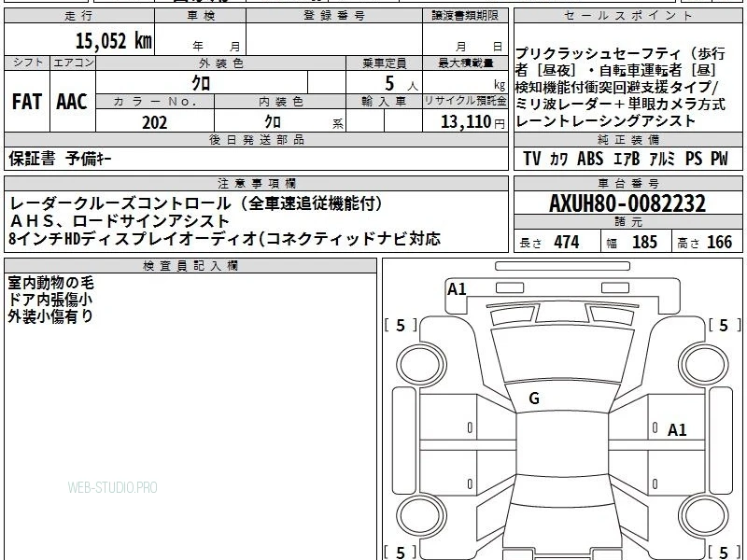Image resolution: width=747 pixels, height=560 pixels.
Task: Click the A1 mark at front bumper
Action: 457,289
